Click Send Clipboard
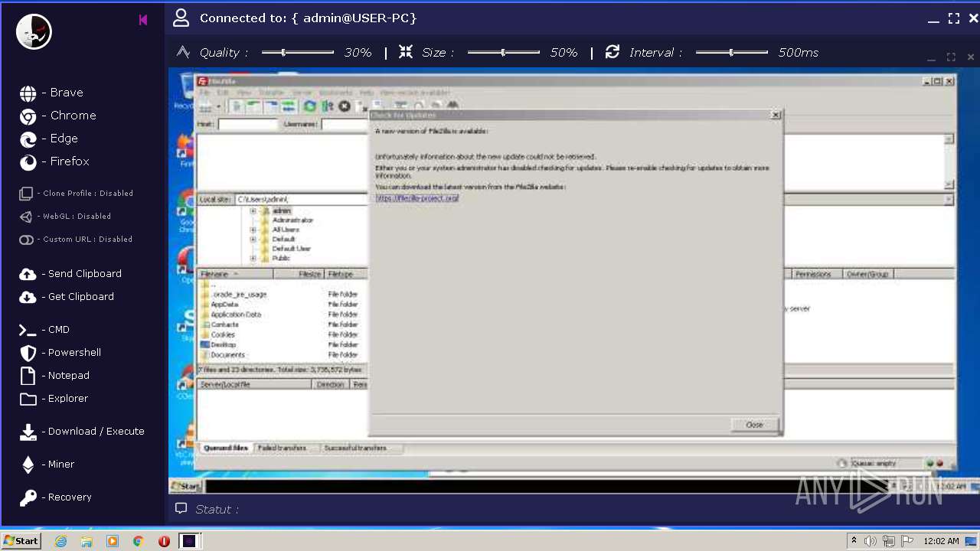Viewport: 980px width, 551px height. click(70, 274)
